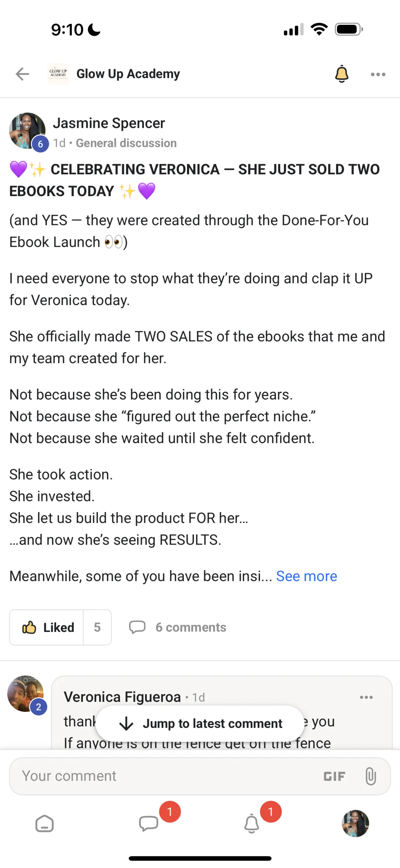Focus the Your comment field
Image resolution: width=400 pixels, height=868 pixels.
(162, 776)
